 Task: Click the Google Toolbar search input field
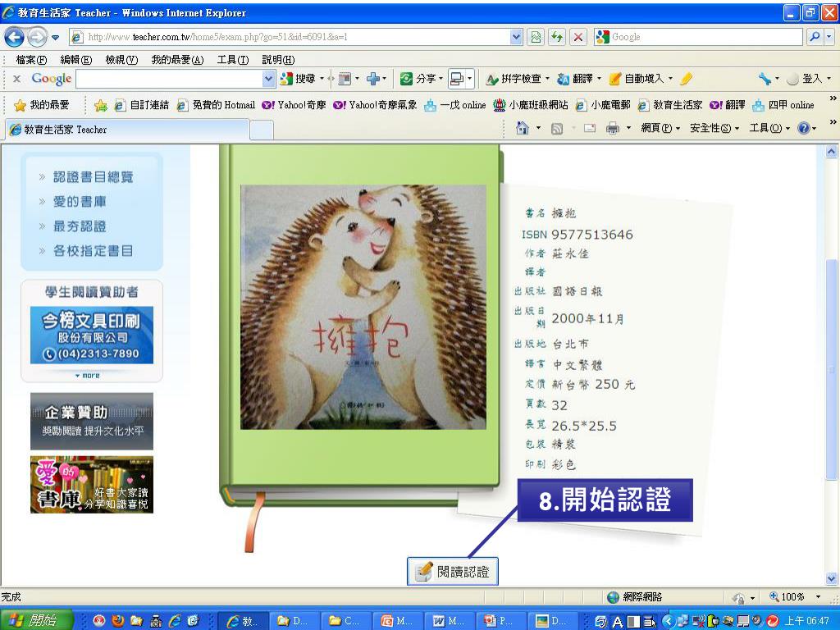169,79
